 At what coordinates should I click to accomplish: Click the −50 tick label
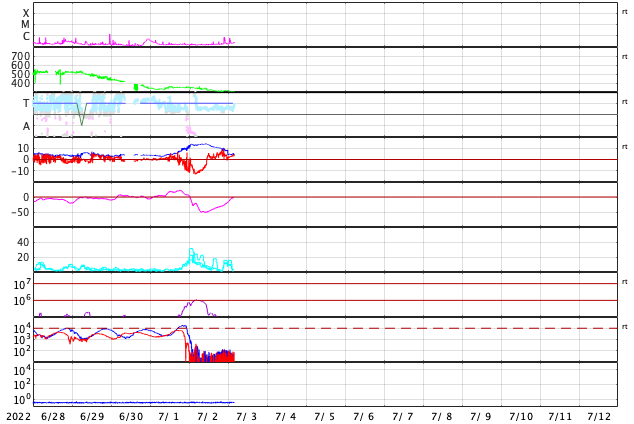click(20, 212)
